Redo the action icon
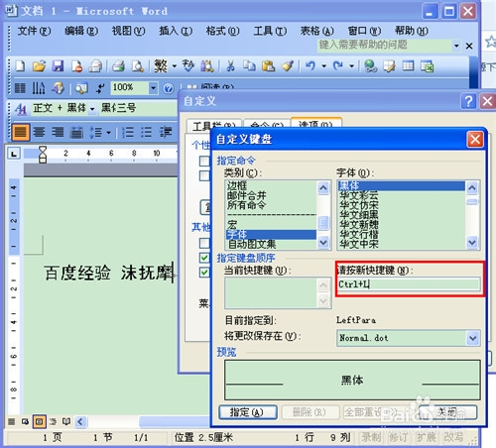This screenshot has width=496, height=448. (338, 66)
